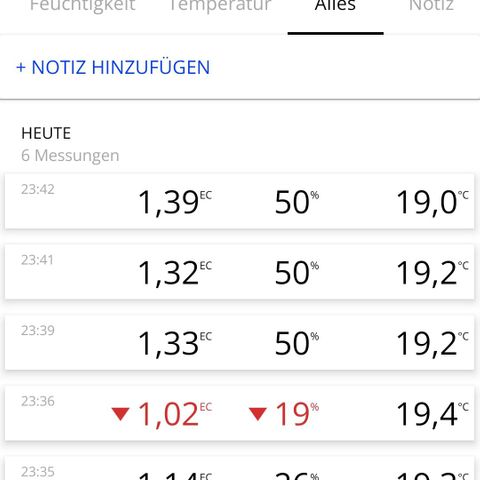Screen dimensions: 480x480
Task: Tap + NOTIZ HINZUFÜGEN link
Action: coord(113,67)
